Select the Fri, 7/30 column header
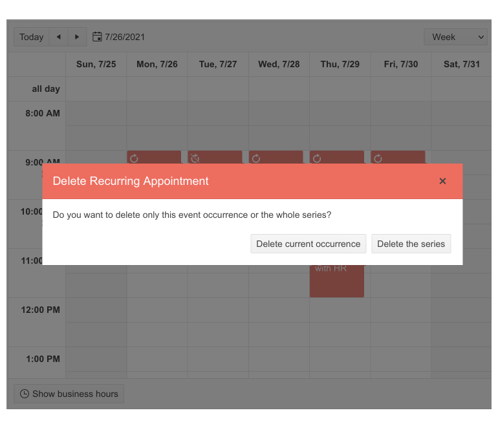 [x=401, y=65]
